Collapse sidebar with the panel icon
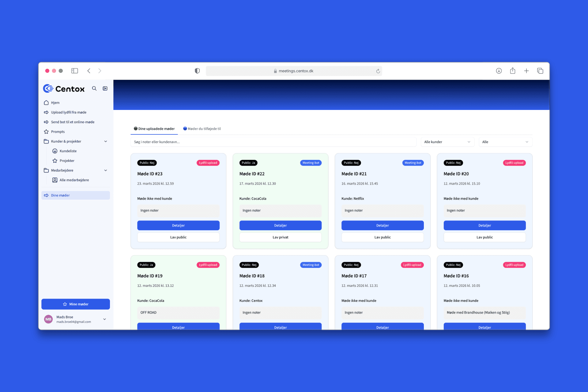The height and width of the screenshot is (392, 588). (x=105, y=89)
